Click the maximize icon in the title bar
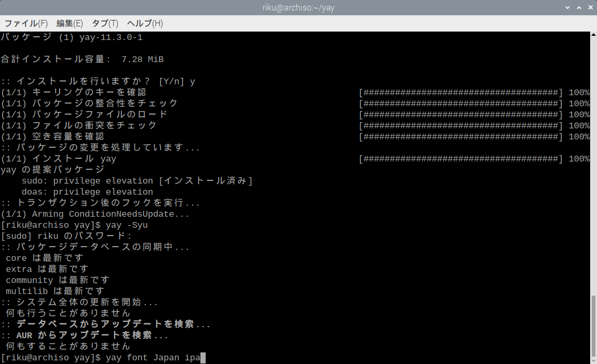 (578, 7)
